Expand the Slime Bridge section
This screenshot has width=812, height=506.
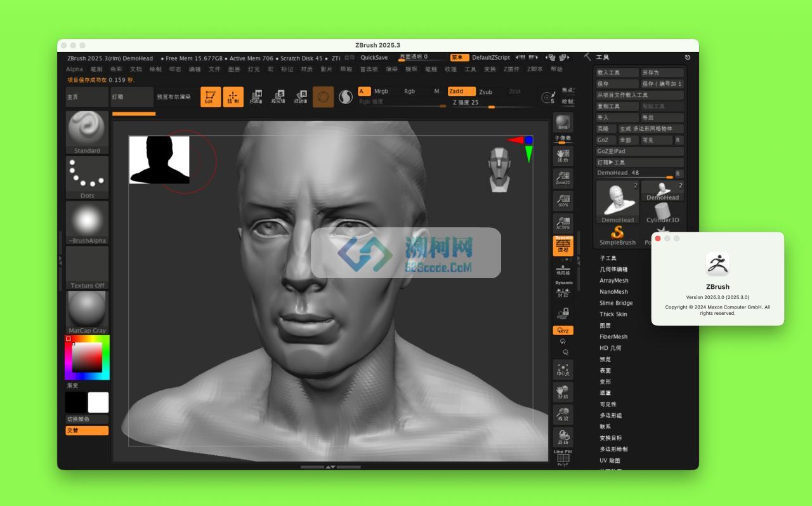(x=617, y=303)
